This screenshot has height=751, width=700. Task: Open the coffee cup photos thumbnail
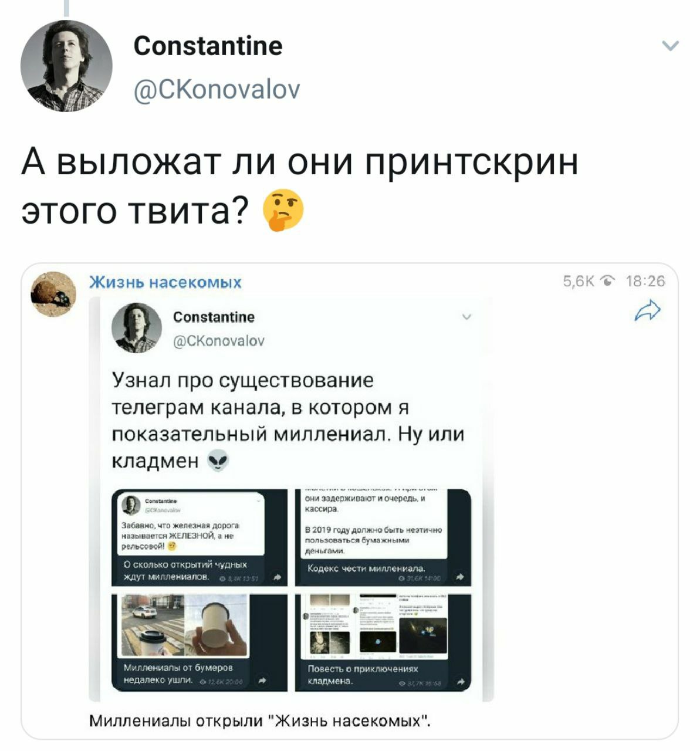tap(199, 642)
